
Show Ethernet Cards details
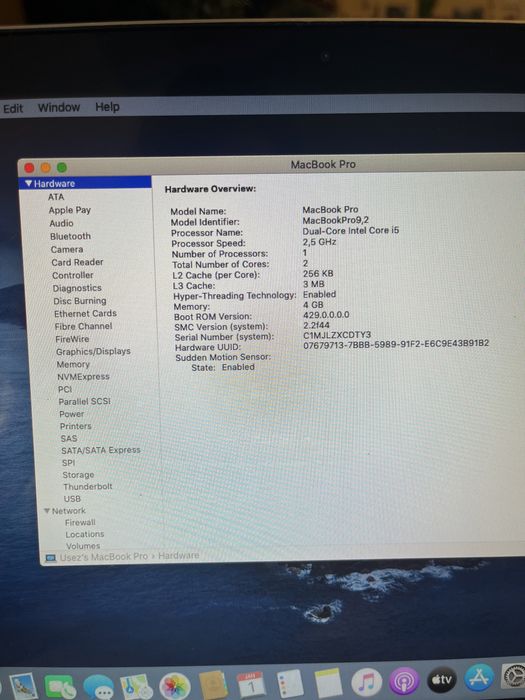click(x=85, y=314)
